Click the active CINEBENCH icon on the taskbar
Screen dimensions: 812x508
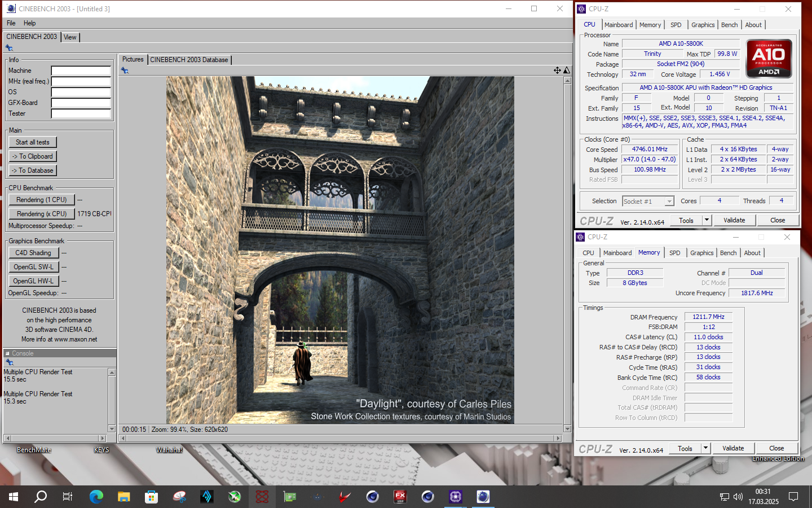[483, 497]
